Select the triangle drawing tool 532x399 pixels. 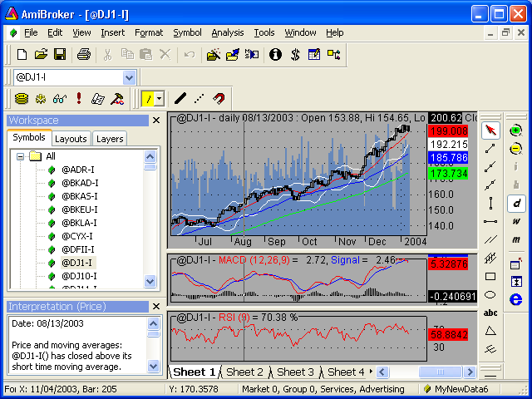point(490,331)
